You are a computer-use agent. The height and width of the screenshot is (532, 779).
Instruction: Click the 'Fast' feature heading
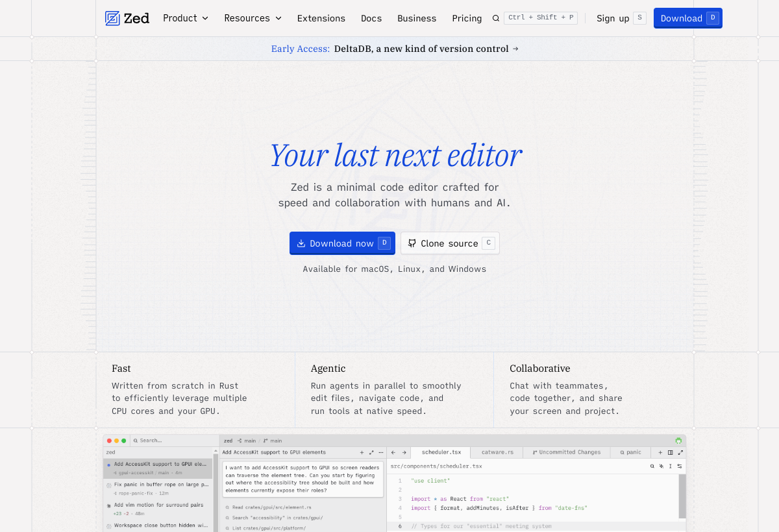(121, 369)
